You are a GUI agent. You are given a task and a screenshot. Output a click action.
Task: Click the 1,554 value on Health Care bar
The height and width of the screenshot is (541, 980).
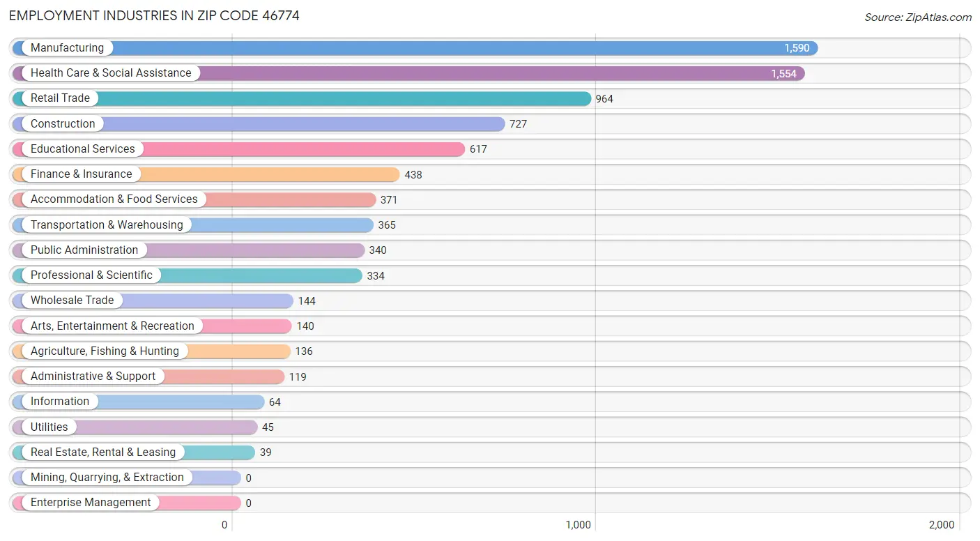point(783,74)
